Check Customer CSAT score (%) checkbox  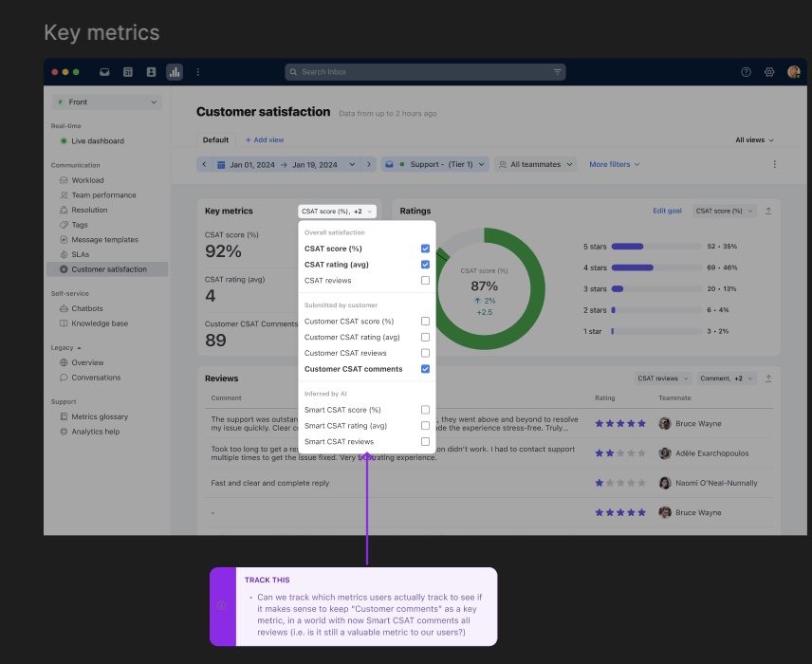425,322
